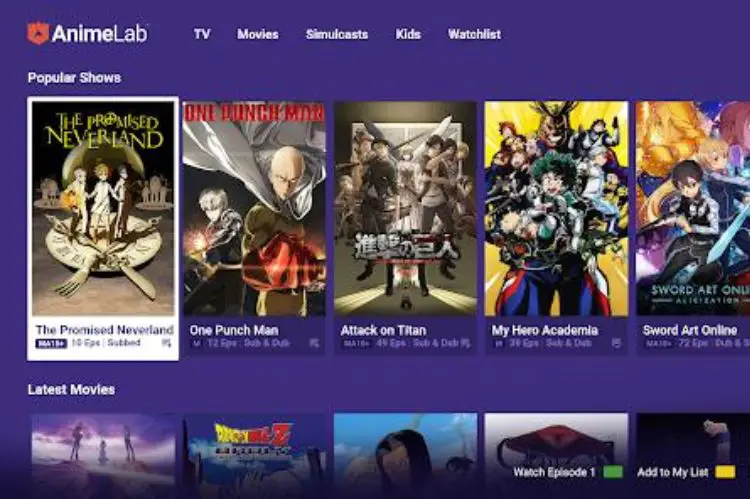Click the My Hero Academia title text
750x499 pixels.
point(545,330)
